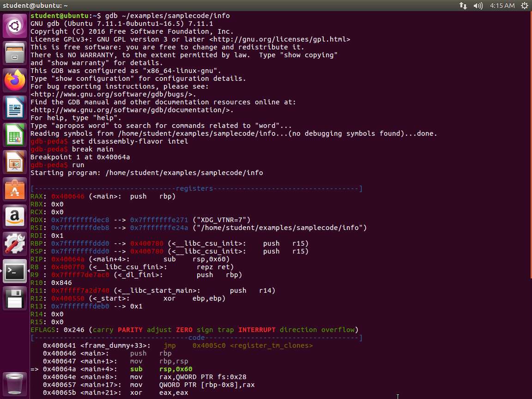Image resolution: width=532 pixels, height=399 pixels.
Task: Start LibreOffice Impress presentation app
Action: point(15,162)
